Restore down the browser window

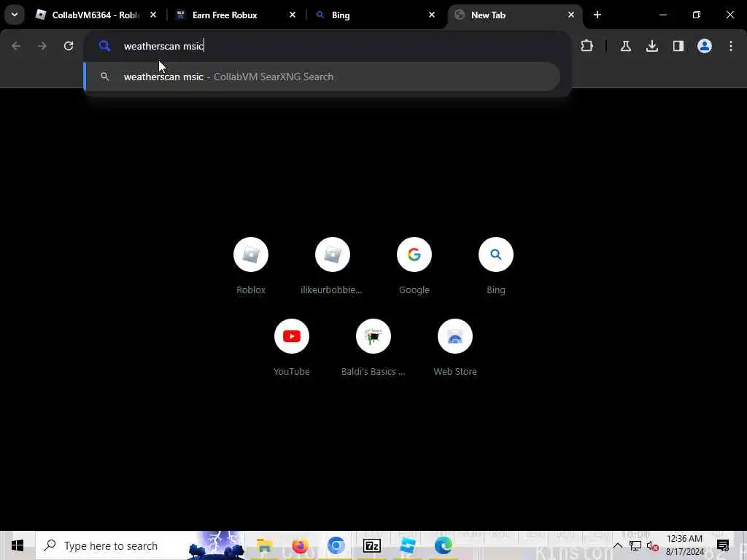697,15
